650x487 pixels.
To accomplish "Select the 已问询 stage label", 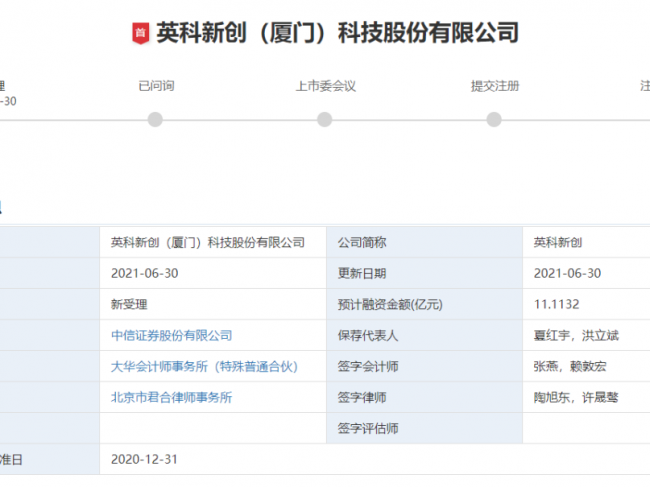I will pos(156,86).
